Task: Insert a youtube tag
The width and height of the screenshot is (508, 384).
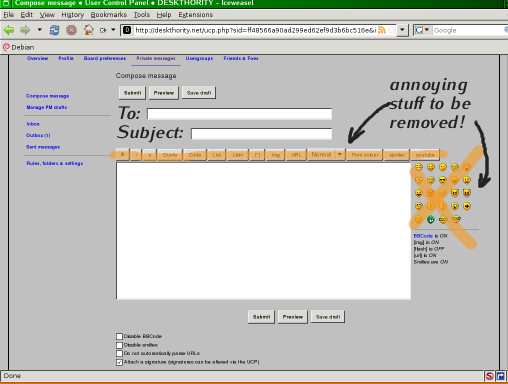Action: point(425,155)
